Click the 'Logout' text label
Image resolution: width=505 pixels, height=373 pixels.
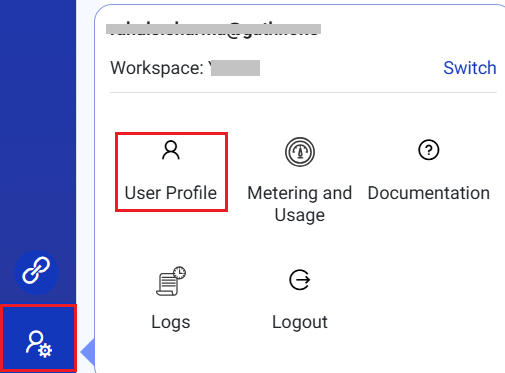click(300, 322)
